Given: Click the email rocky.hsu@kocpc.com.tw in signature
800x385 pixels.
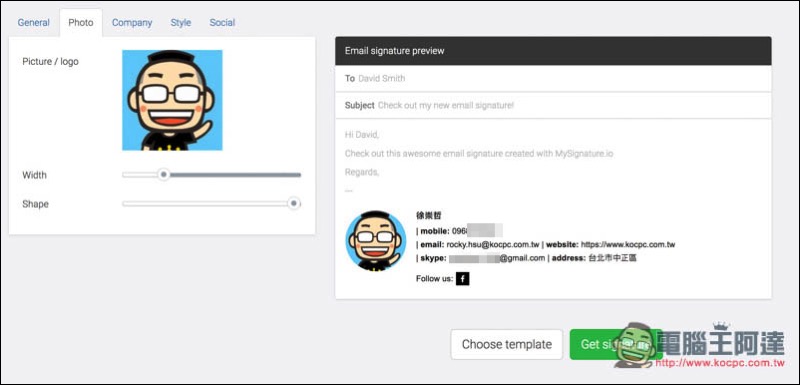Looking at the screenshot, I should click(x=492, y=245).
